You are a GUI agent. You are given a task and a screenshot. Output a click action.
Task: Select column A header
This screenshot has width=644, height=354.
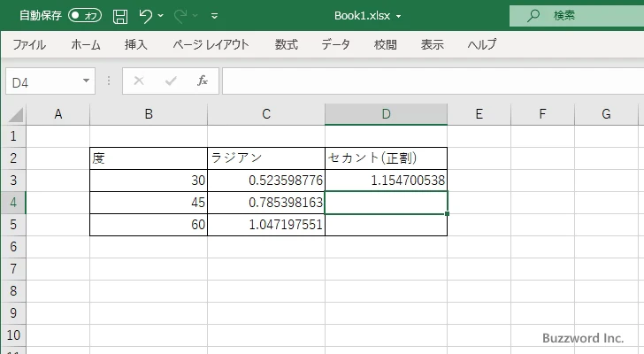pyautogui.click(x=57, y=114)
